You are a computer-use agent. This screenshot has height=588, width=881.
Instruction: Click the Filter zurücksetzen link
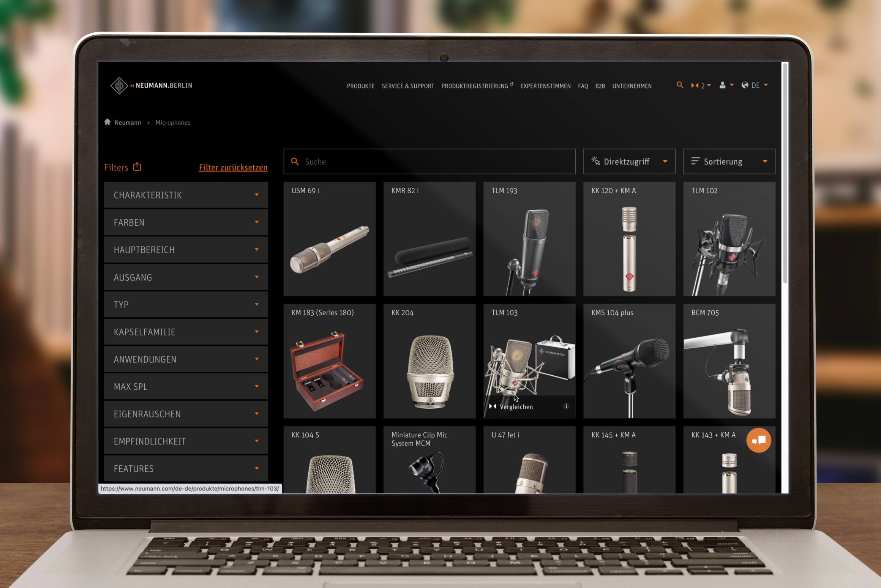tap(233, 168)
